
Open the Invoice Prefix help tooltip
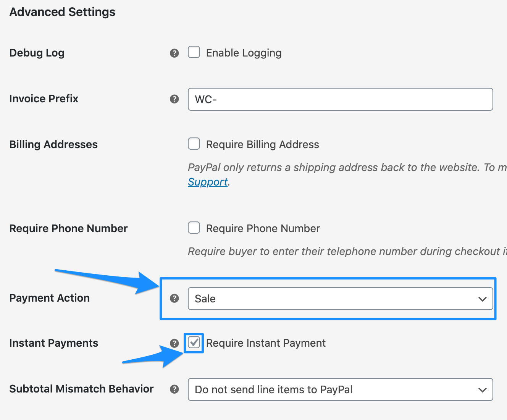[174, 99]
